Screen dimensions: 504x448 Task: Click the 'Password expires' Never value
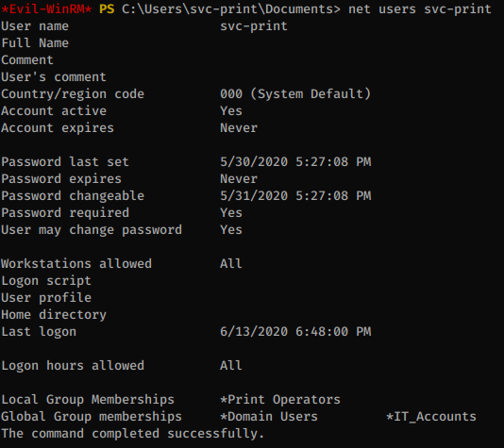click(239, 179)
